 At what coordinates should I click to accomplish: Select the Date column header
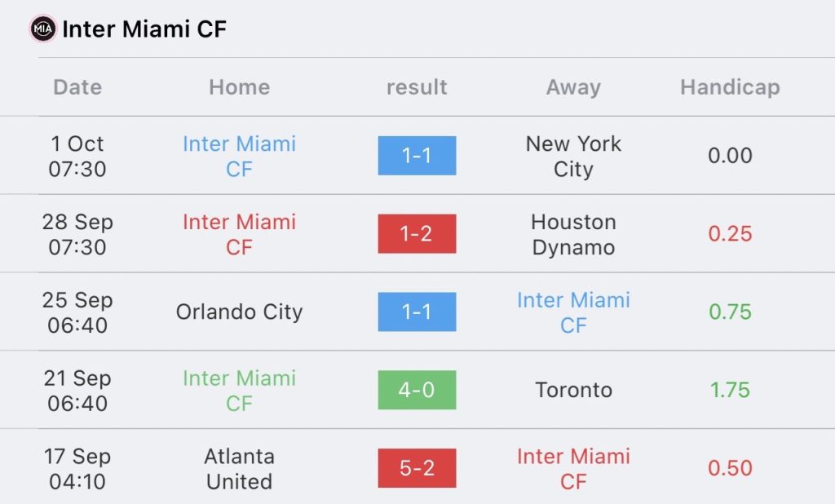click(x=77, y=86)
